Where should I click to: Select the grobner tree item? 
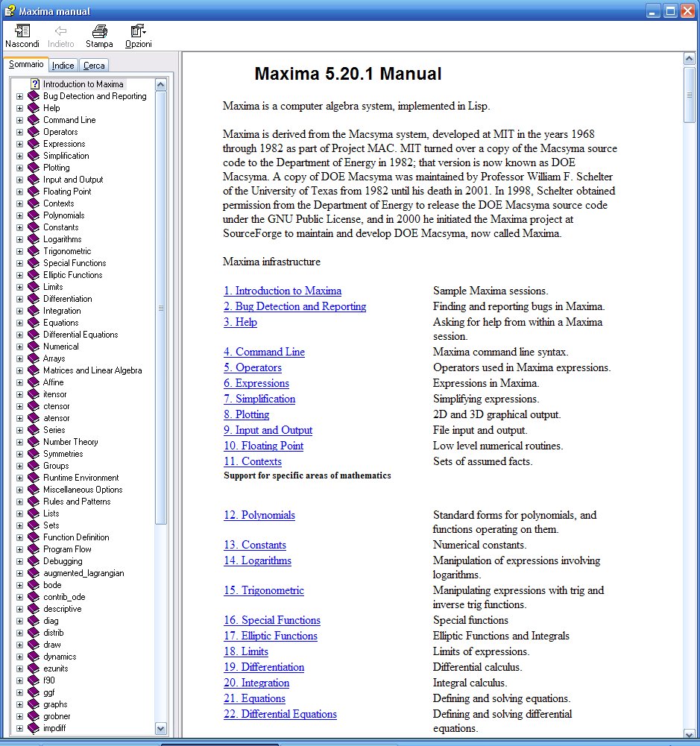coord(57,716)
